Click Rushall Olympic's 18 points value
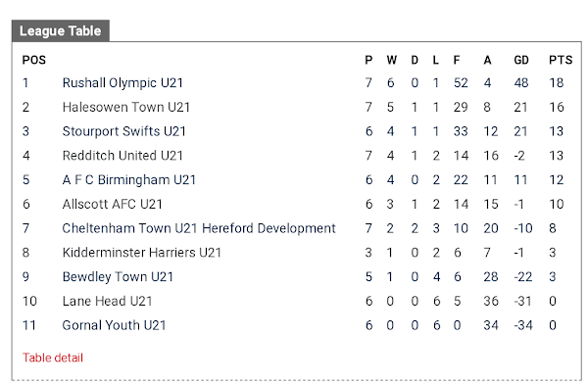The width and height of the screenshot is (588, 384). 557,83
